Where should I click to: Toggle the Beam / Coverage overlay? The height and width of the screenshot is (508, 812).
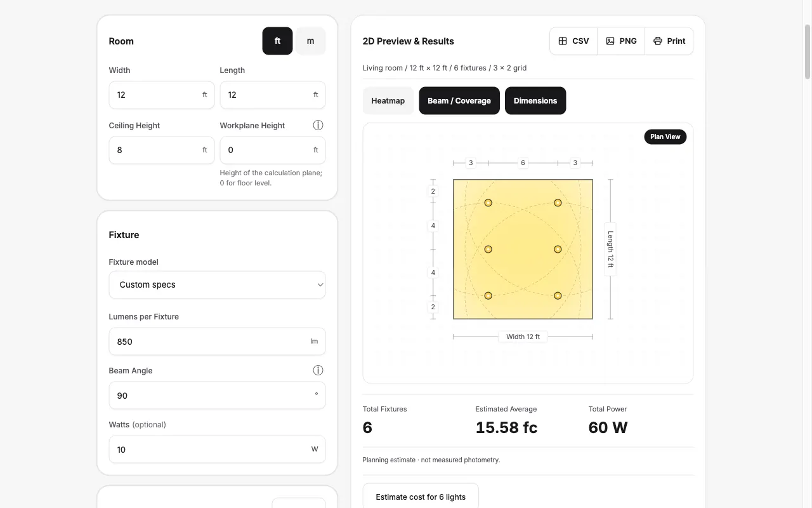[x=459, y=100]
